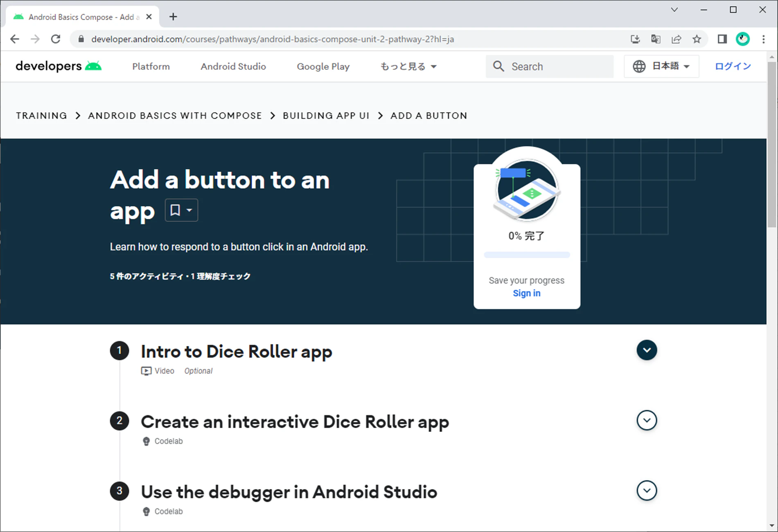Open the translate page icon
The height and width of the screenshot is (532, 778).
coord(656,39)
